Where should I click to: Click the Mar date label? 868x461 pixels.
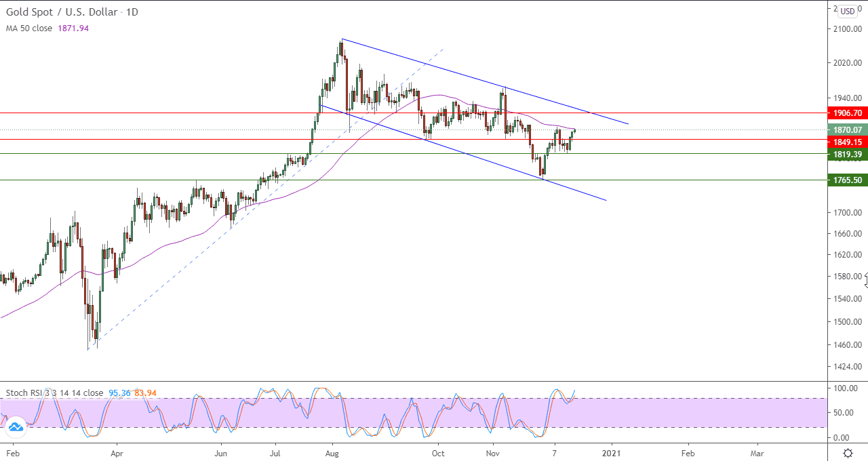[757, 453]
